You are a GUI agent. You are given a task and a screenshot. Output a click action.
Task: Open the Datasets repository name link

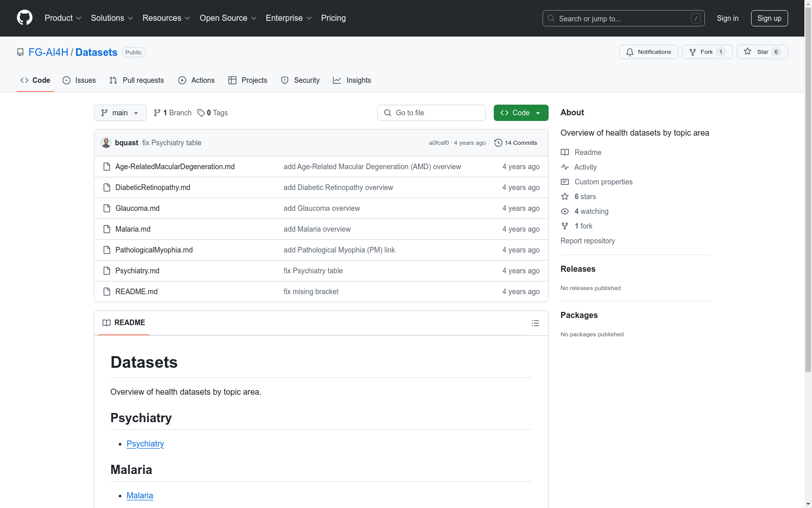(96, 52)
